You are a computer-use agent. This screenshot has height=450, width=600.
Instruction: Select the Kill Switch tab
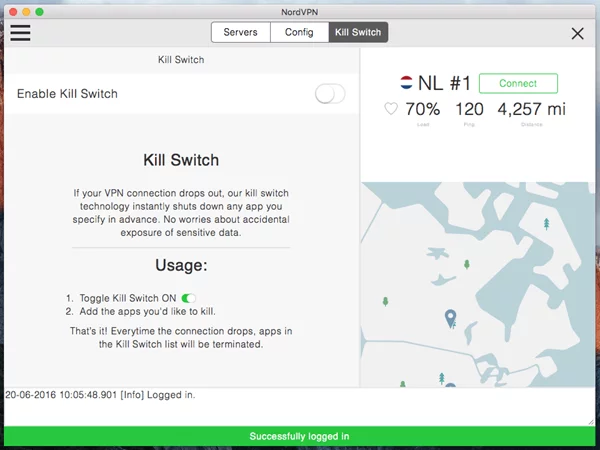pos(358,32)
